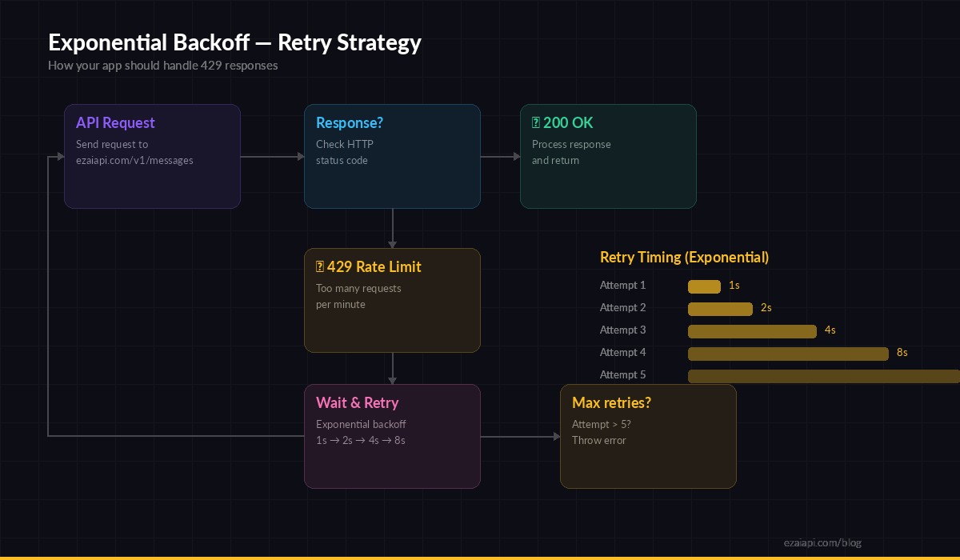Image resolution: width=960 pixels, height=560 pixels.
Task: Open the Wait & Retry node
Action: pyautogui.click(x=392, y=435)
